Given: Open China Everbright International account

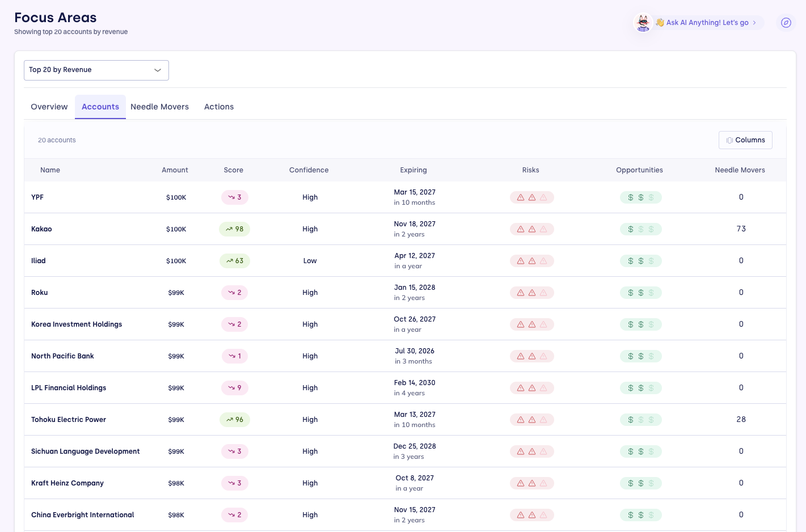Looking at the screenshot, I should coord(82,515).
